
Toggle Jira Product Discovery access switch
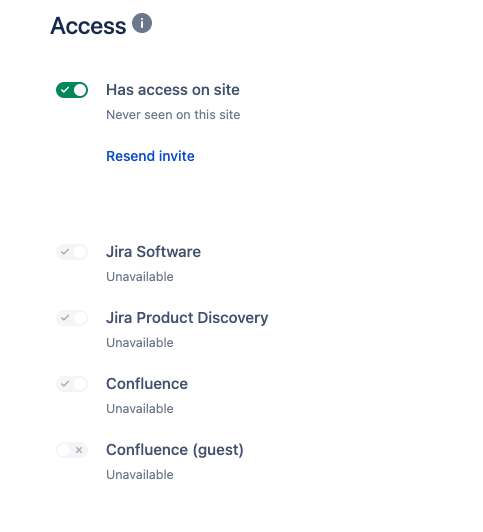[x=72, y=318]
